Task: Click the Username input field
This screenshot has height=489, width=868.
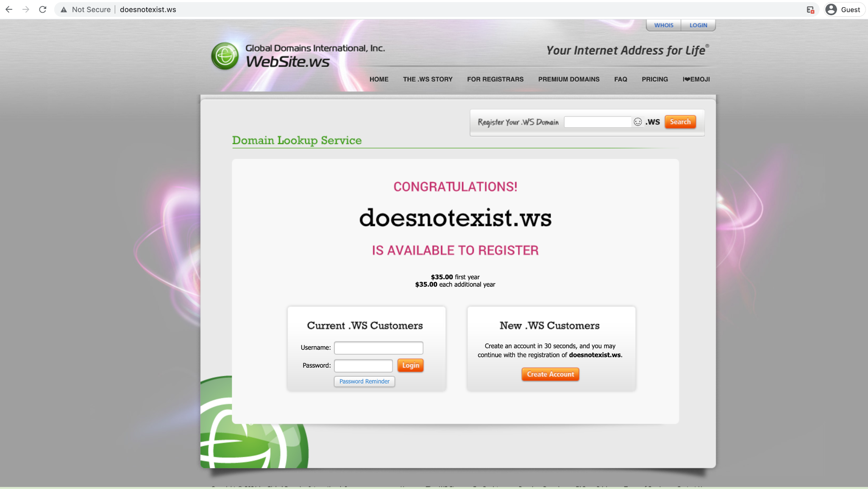Action: click(378, 347)
